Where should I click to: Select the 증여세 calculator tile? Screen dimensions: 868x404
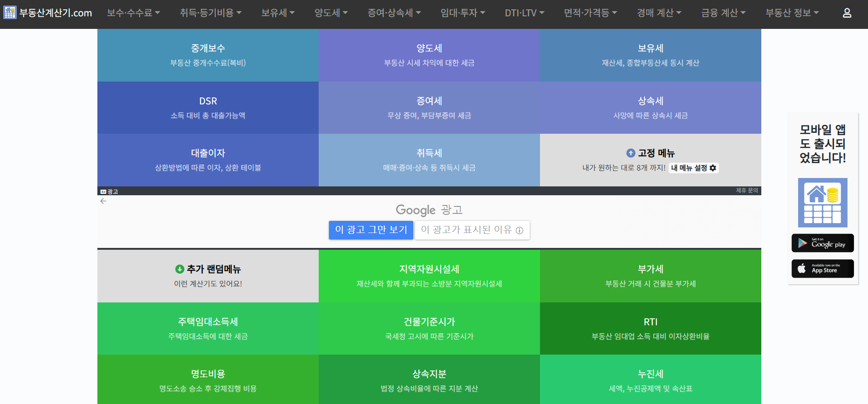tap(429, 108)
